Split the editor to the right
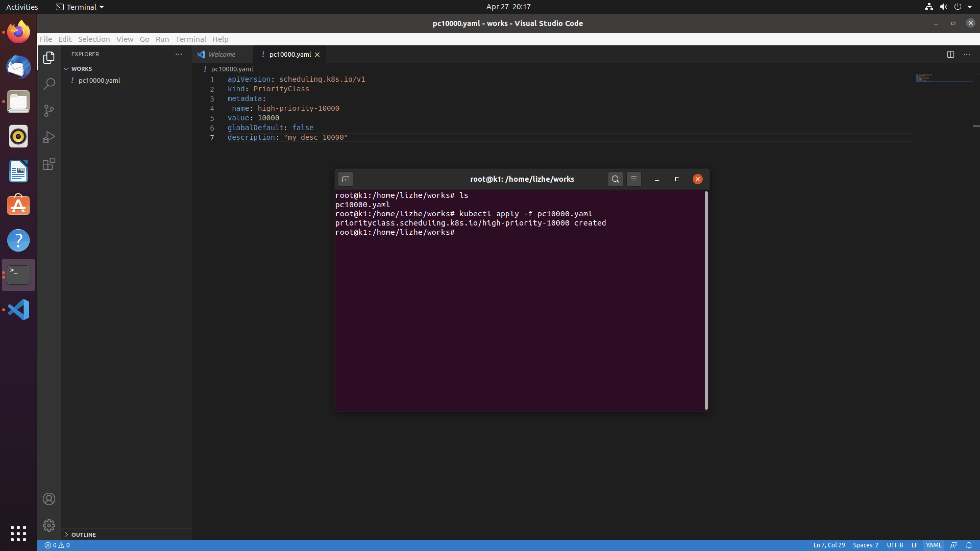Viewport: 980px width, 551px height. click(950, 54)
